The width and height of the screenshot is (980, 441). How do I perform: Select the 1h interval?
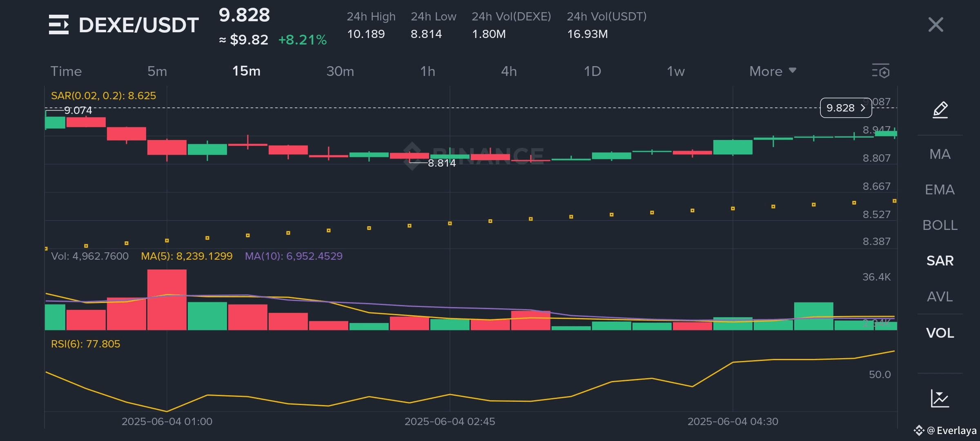coord(428,71)
